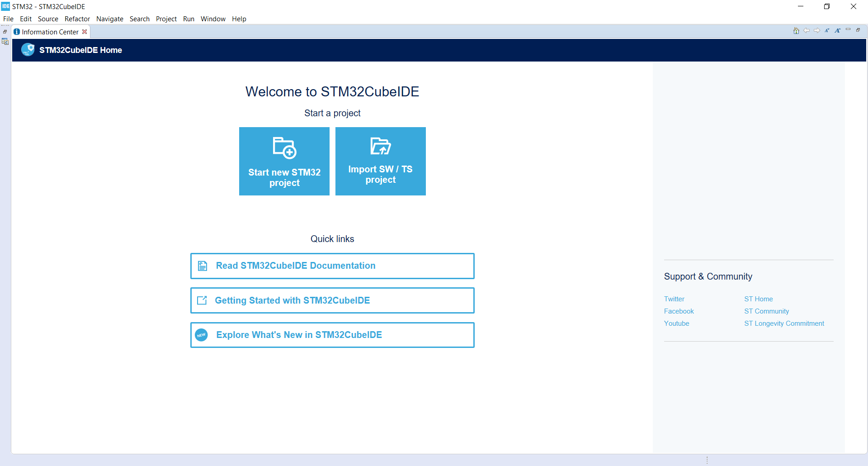Click the navigate back arrow icon

pos(807,31)
